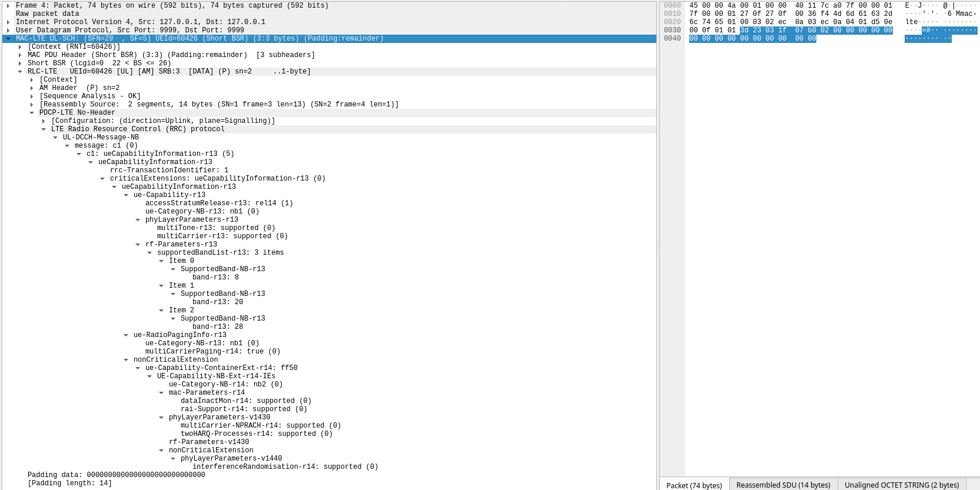Expand the User Datagram Protocol node
The width and height of the screenshot is (980, 490).
(8, 31)
